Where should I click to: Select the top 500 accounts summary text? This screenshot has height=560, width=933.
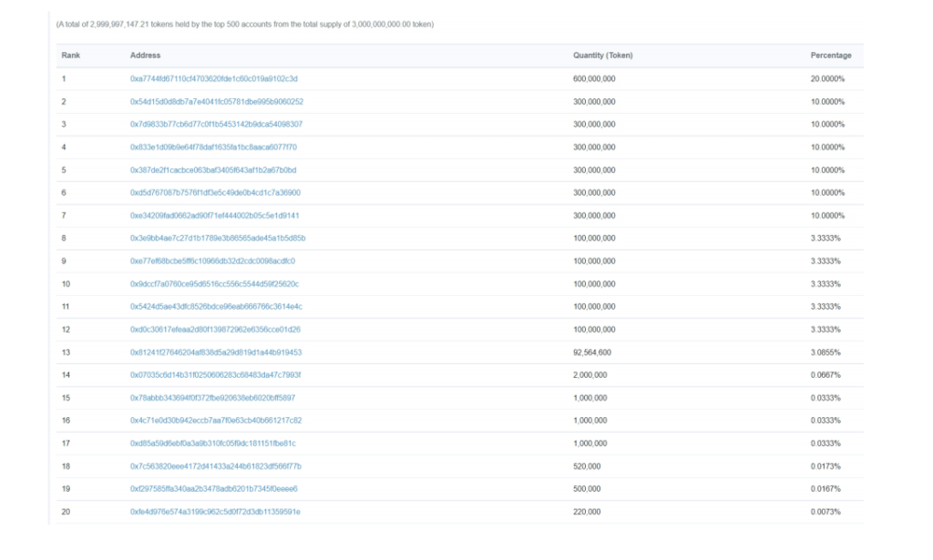[x=244, y=25]
